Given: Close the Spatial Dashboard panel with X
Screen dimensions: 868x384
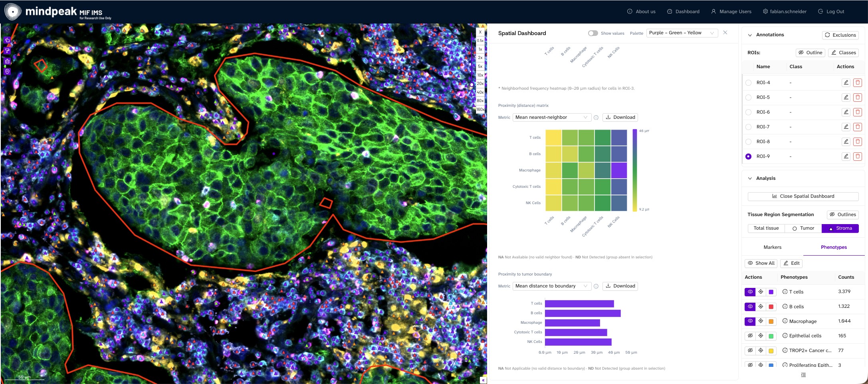Looking at the screenshot, I should coord(725,33).
